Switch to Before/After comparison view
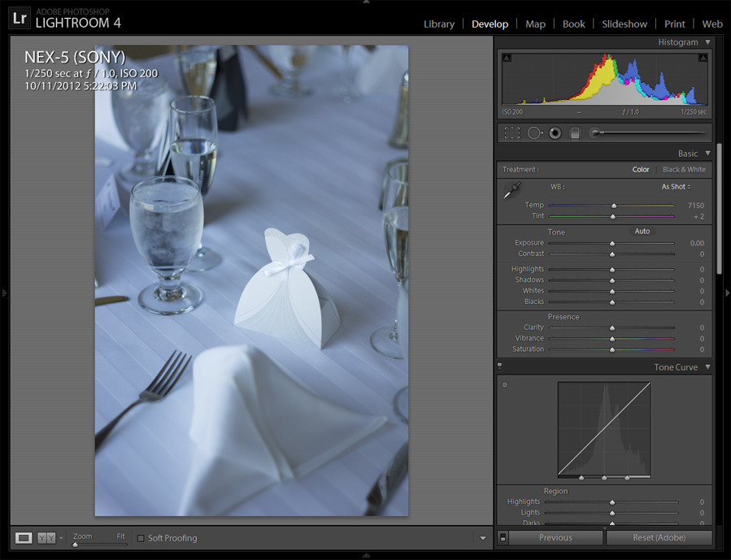Image resolution: width=731 pixels, height=560 pixels. [x=46, y=537]
